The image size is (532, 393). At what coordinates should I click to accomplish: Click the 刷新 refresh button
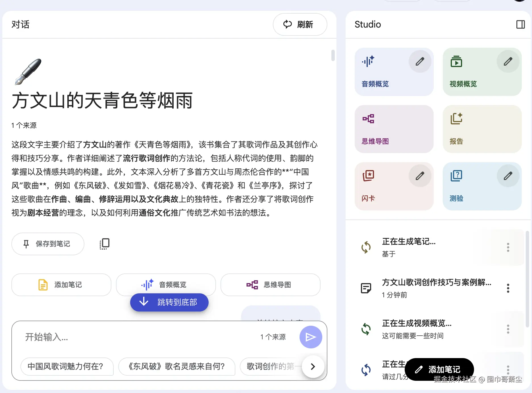pyautogui.click(x=300, y=24)
